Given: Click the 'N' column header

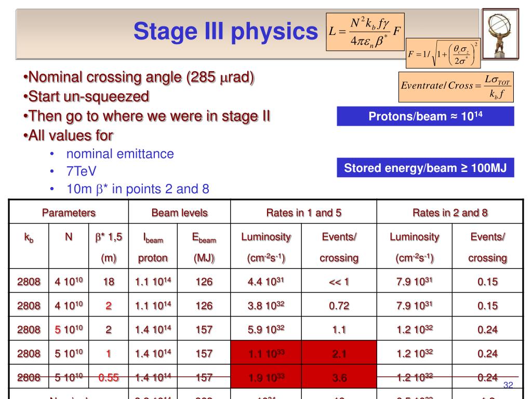Looking at the screenshot, I should click(69, 246).
